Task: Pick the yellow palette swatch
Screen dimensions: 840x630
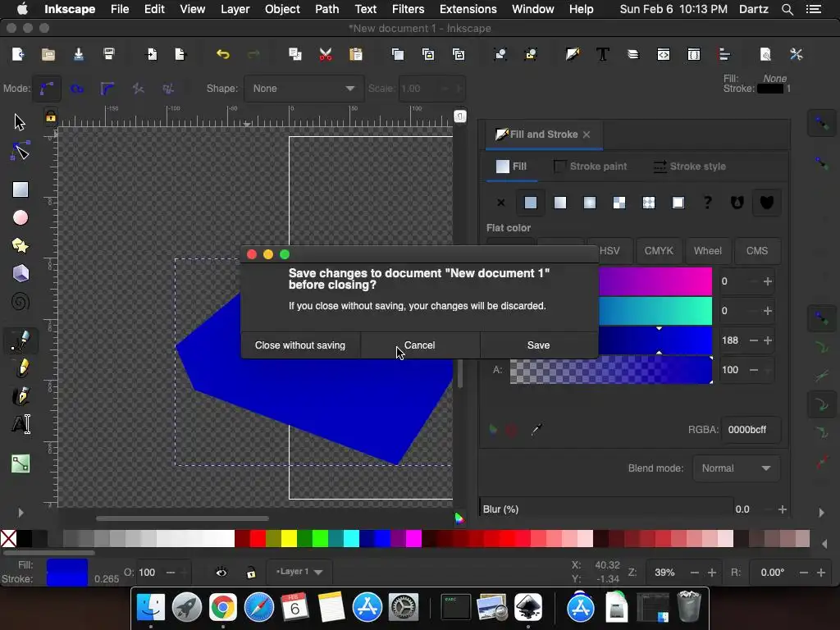Action: [289, 538]
